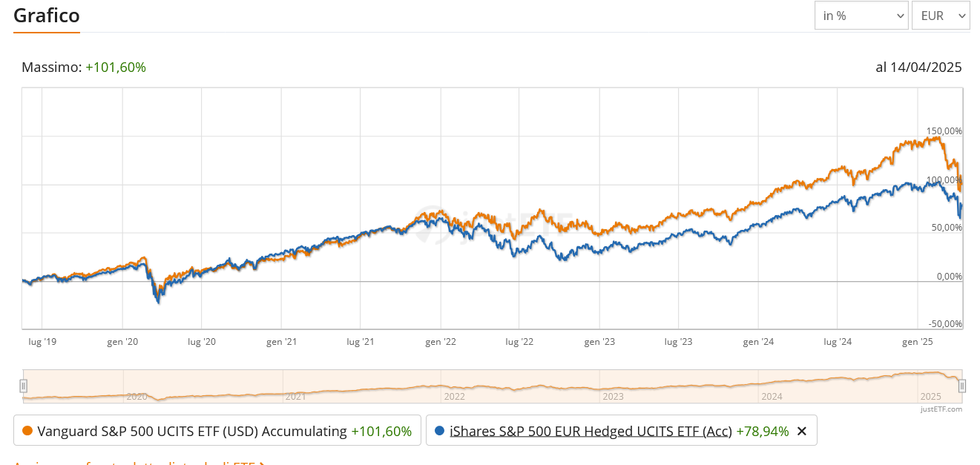Click 2021 label in the range navigator
This screenshot has height=465, width=980.
pyautogui.click(x=295, y=397)
